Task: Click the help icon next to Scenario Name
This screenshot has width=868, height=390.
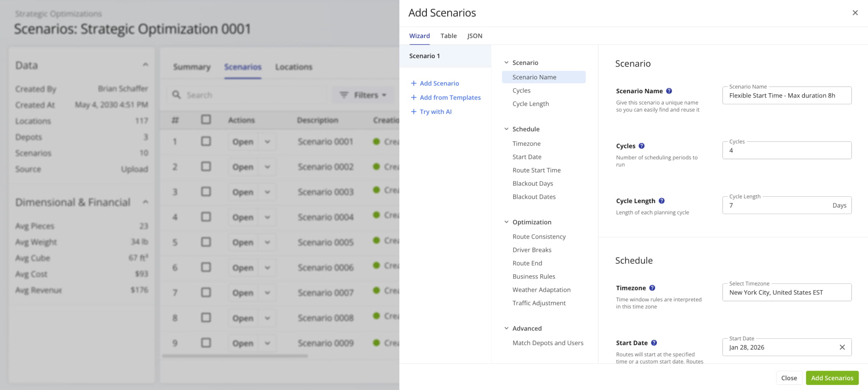Action: click(669, 91)
